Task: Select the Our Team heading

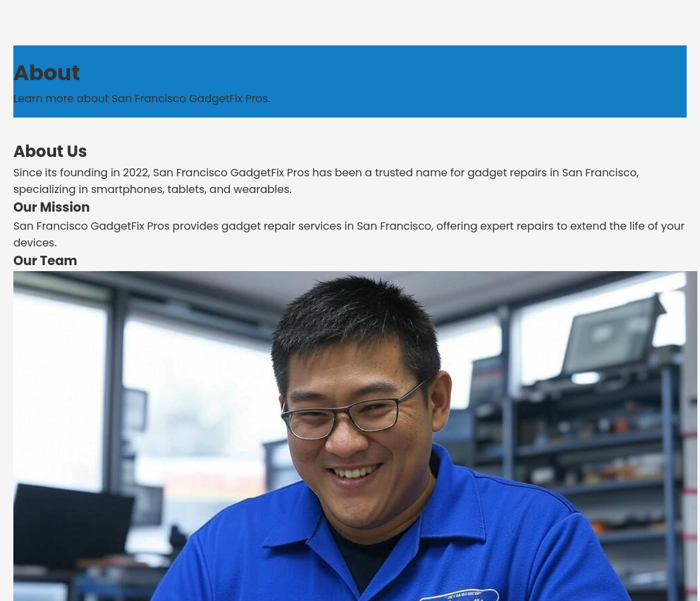Action: click(x=45, y=260)
